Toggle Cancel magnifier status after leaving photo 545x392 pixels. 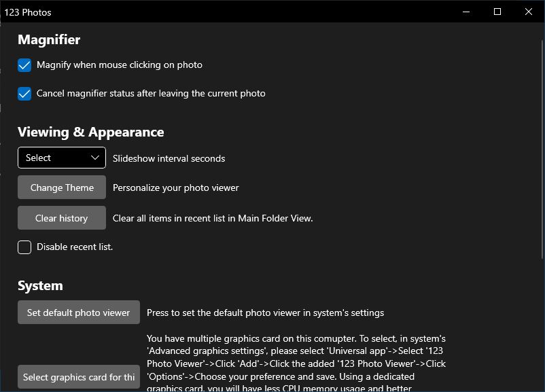(x=24, y=94)
